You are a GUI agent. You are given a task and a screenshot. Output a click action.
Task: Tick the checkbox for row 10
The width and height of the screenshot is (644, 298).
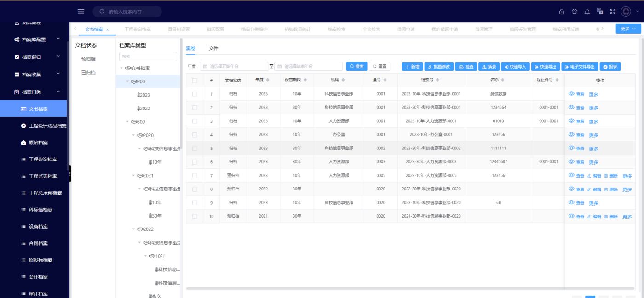coord(195,216)
